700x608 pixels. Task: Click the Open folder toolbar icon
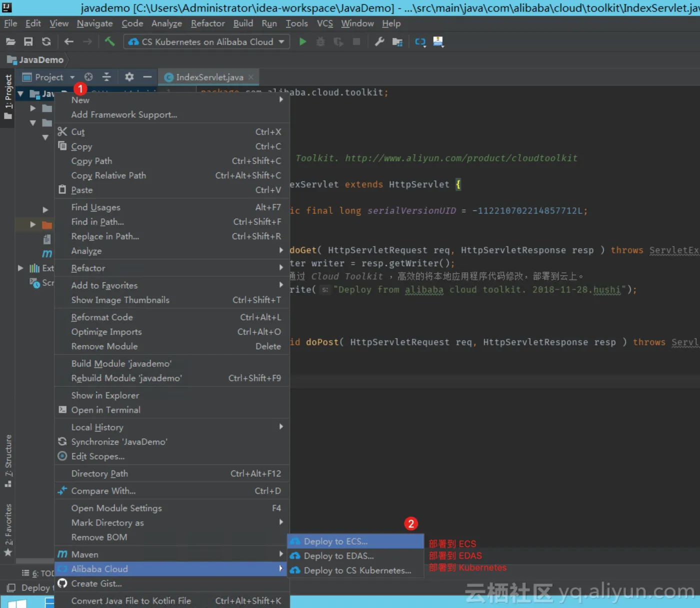10,42
